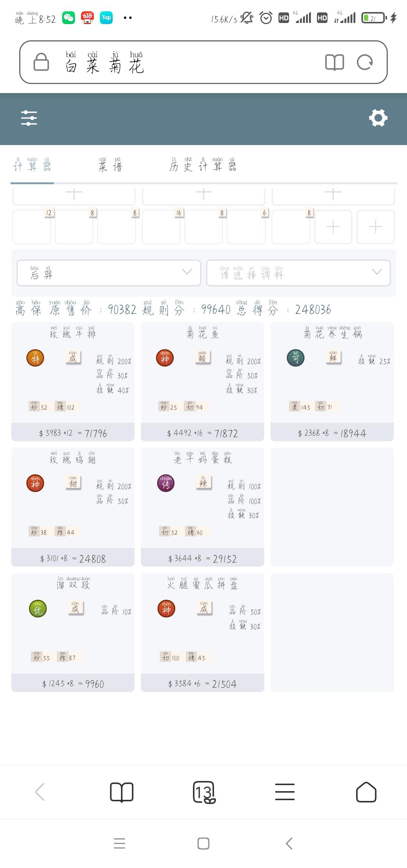The image size is (407, 868).
Task: Go to browser home icon
Action: click(366, 792)
